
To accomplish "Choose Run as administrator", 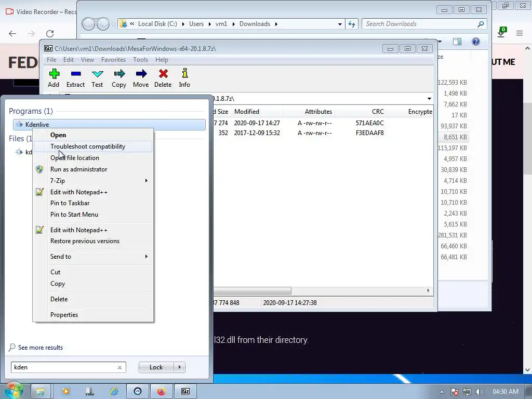I will pyautogui.click(x=93, y=169).
